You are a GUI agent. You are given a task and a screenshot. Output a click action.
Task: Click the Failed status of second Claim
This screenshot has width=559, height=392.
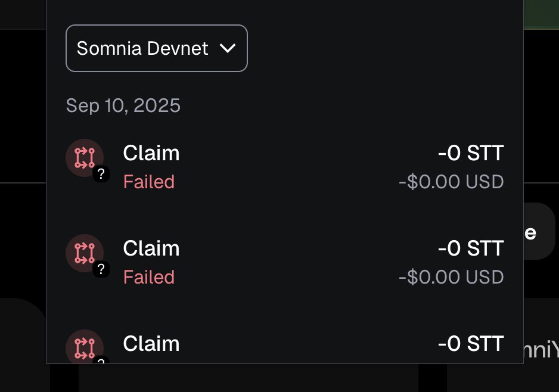coord(148,277)
